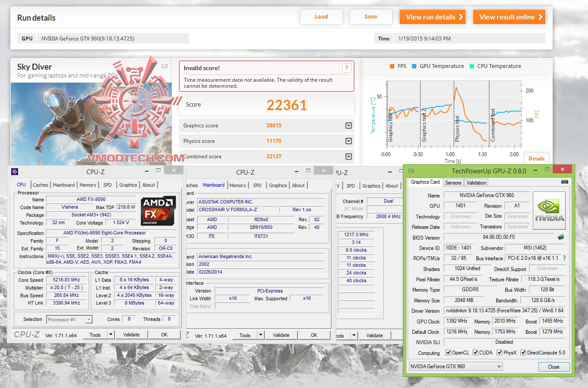Image resolution: width=588 pixels, height=388 pixels.
Task: Click Validate in the Mainboard CPU-Z window
Action: click(281, 335)
